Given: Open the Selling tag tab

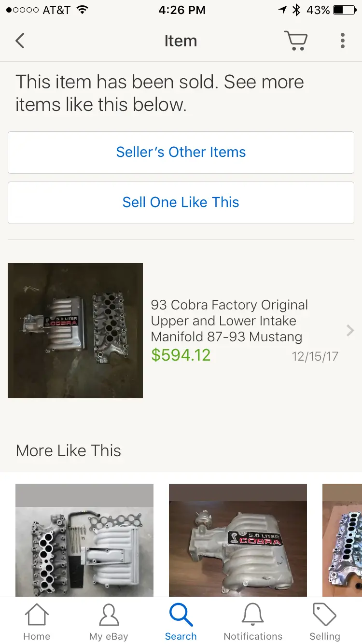Looking at the screenshot, I should 325,623.
